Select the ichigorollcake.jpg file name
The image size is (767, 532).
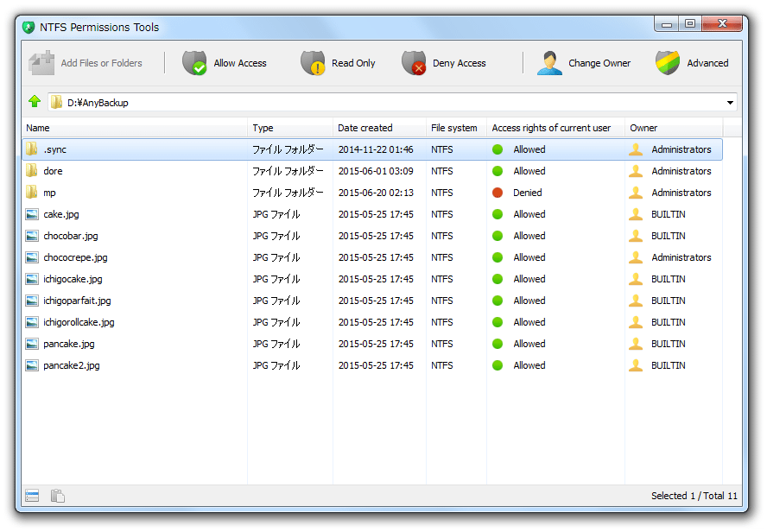[x=79, y=322]
